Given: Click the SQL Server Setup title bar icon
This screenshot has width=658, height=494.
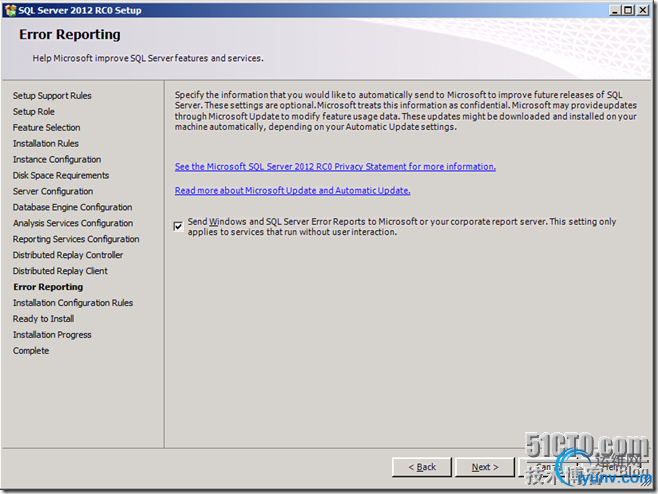Looking at the screenshot, I should click(x=10, y=10).
